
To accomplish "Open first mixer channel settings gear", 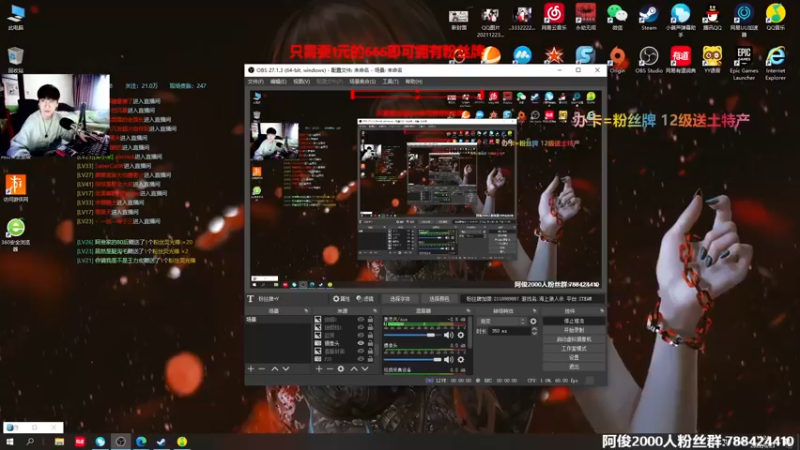I will pos(461,335).
